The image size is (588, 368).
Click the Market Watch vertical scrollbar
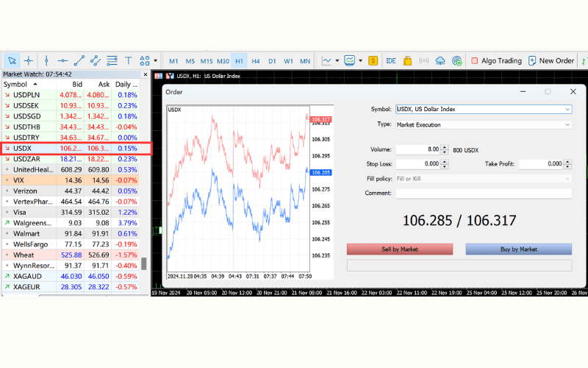tap(144, 263)
